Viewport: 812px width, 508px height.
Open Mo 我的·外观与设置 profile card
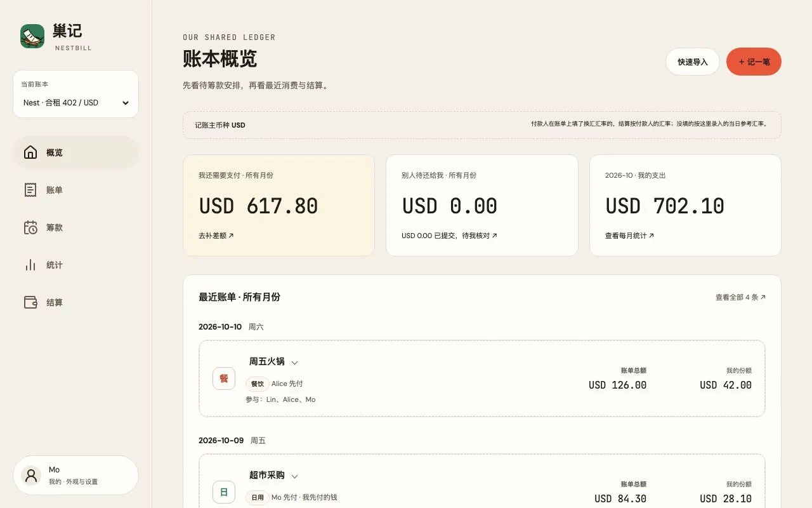[x=76, y=475]
